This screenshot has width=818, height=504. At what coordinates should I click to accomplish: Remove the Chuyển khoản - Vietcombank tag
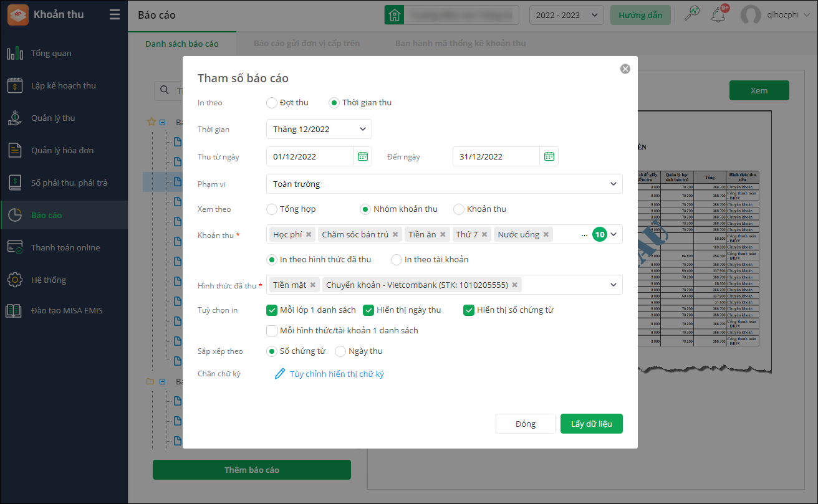point(515,285)
